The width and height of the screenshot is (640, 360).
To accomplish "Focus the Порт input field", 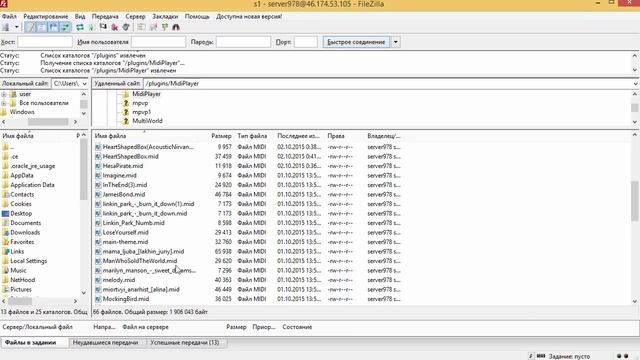I will pos(306,42).
